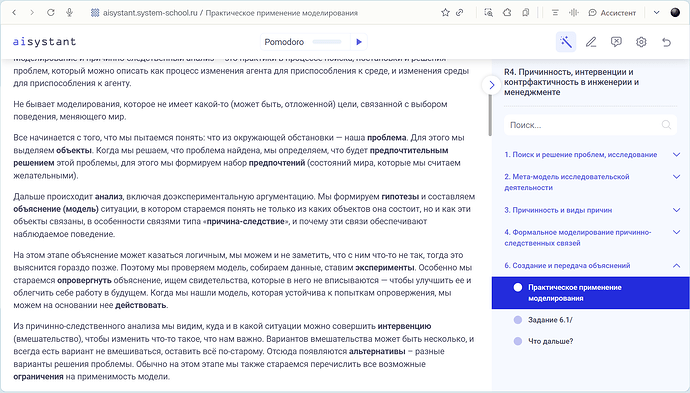Viewport: 690px width, 393px height.
Task: Open section 1. Поиск и решение проблем
Action: pos(580,154)
